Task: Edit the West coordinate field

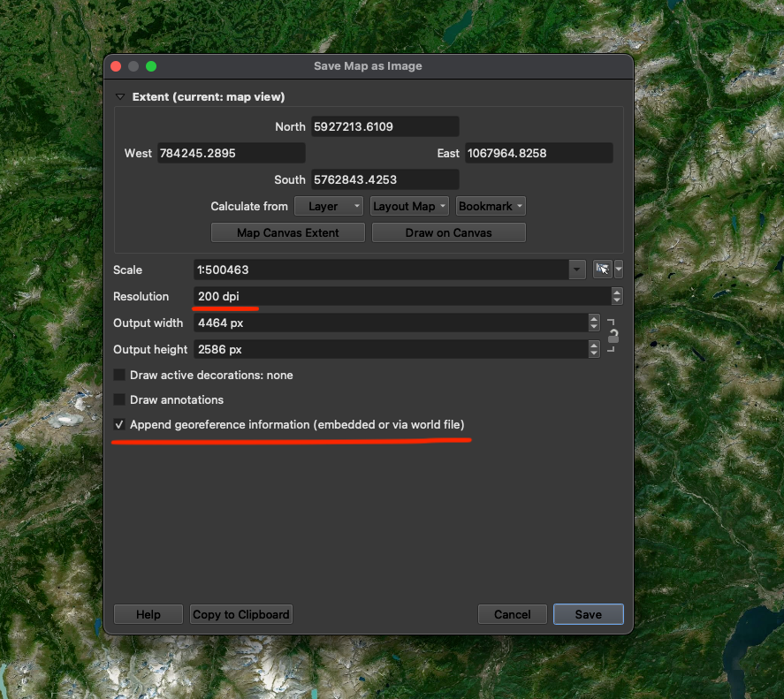Action: [231, 153]
